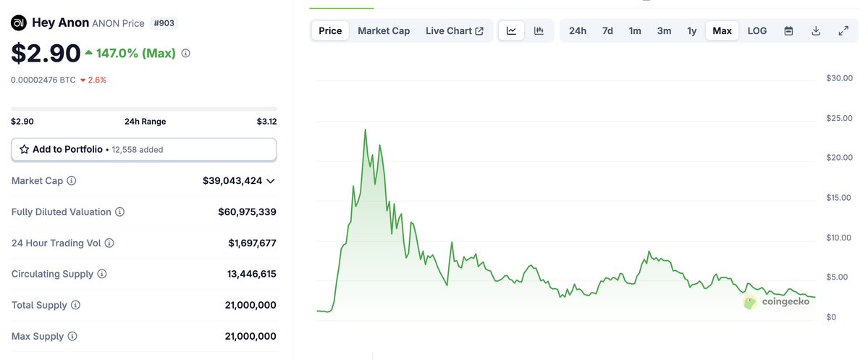This screenshot has height=360, width=868.
Task: Click the $60,975,339 valuation value
Action: pos(248,212)
